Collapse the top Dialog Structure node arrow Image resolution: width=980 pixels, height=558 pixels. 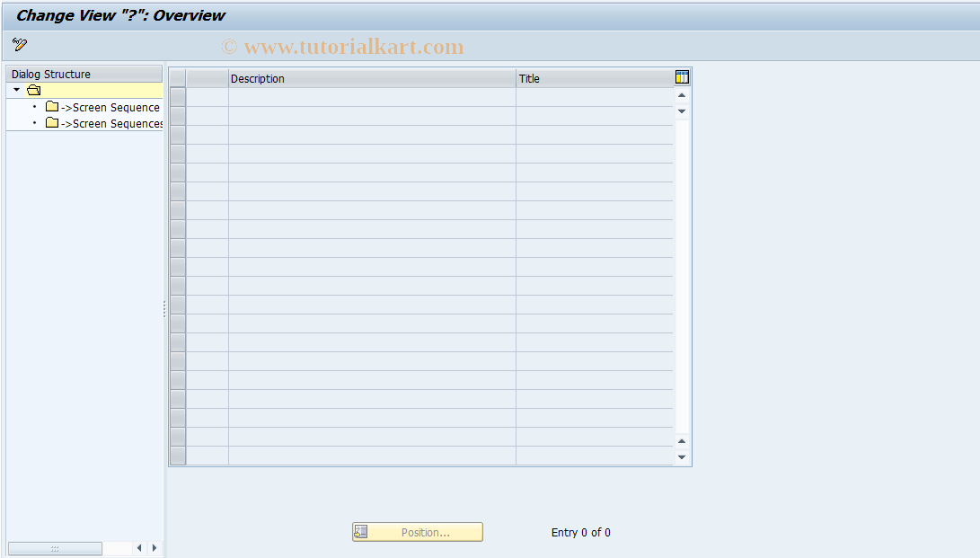point(17,90)
